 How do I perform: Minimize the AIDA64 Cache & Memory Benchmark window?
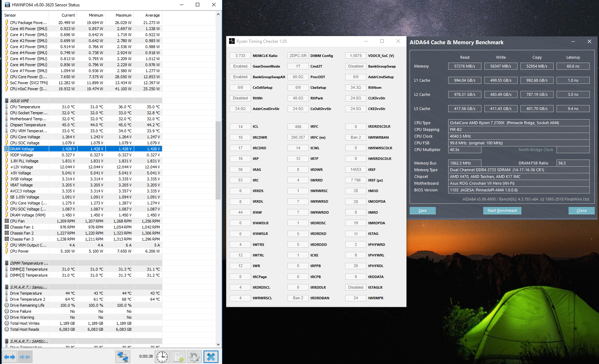tap(573, 42)
